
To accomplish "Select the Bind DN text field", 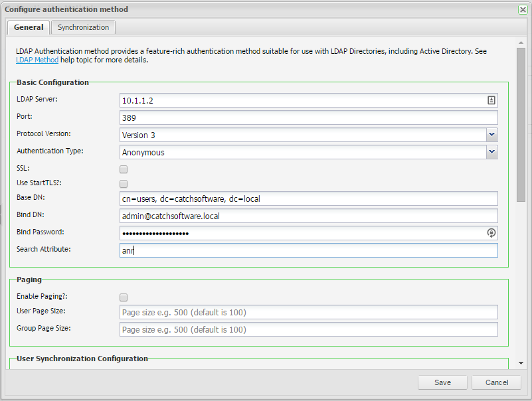I will 309,216.
